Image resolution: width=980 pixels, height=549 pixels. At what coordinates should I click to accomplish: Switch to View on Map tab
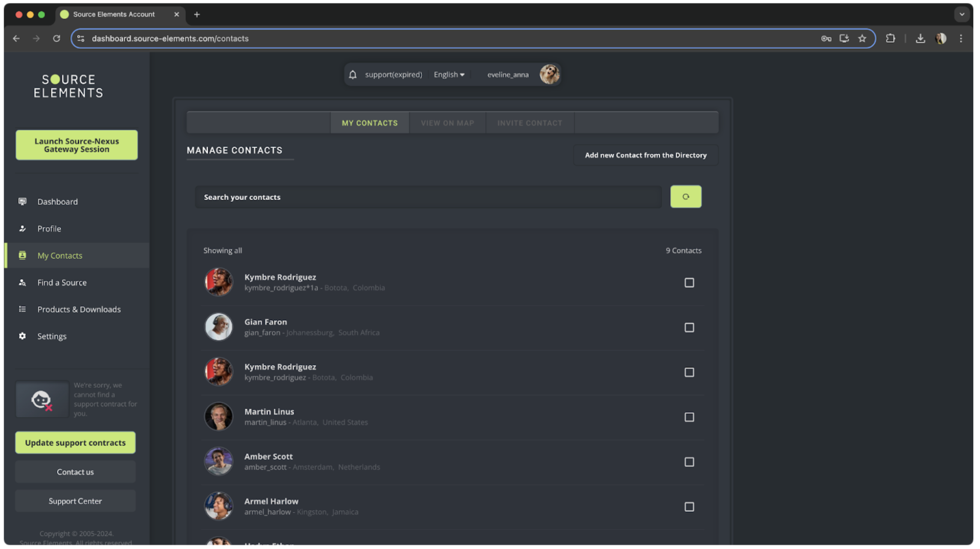click(x=447, y=123)
